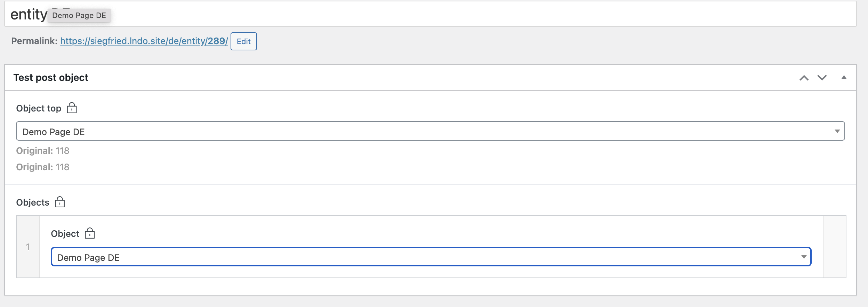Screen dimensions: 868x307
Task: Click into the entity title field
Action: point(430,14)
